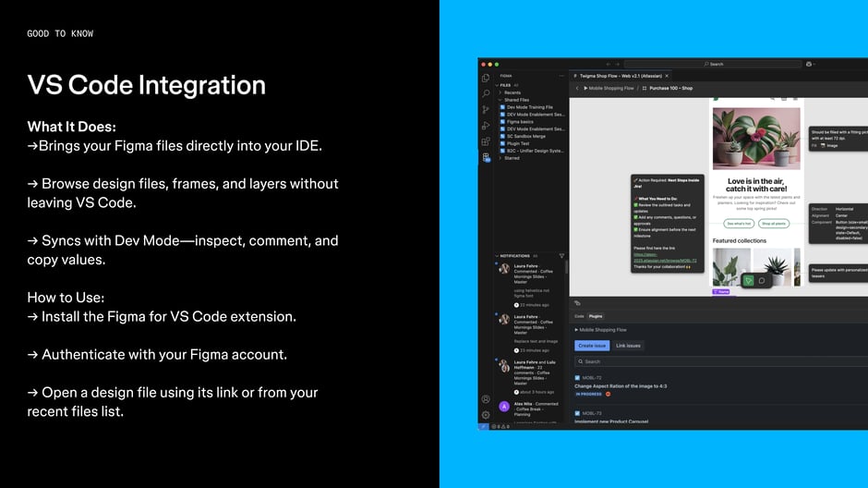This screenshot has width=868, height=488.
Task: Toggle 'Add any comments, questions' checkbox
Action: [635, 217]
